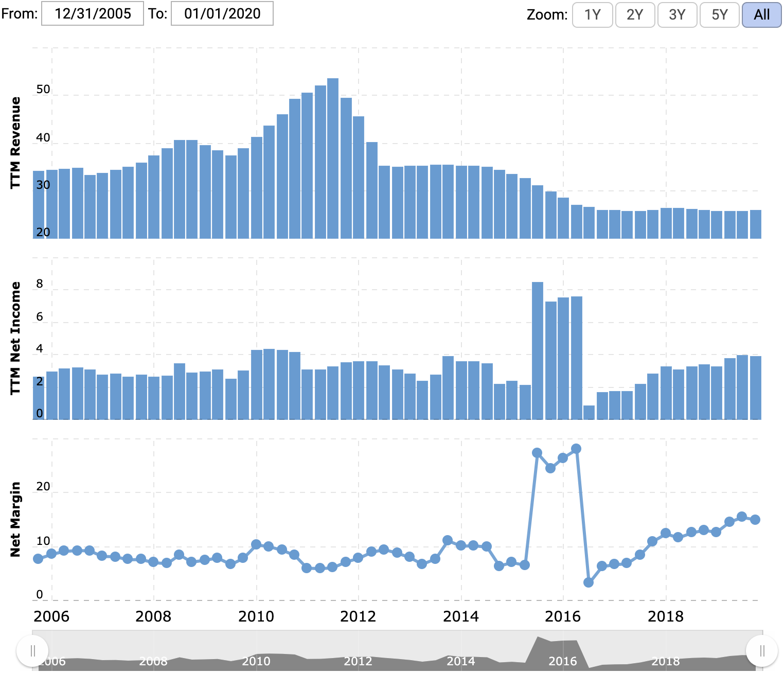The image size is (784, 673).
Task: Click the 2016 label in navigator strip
Action: click(x=563, y=661)
